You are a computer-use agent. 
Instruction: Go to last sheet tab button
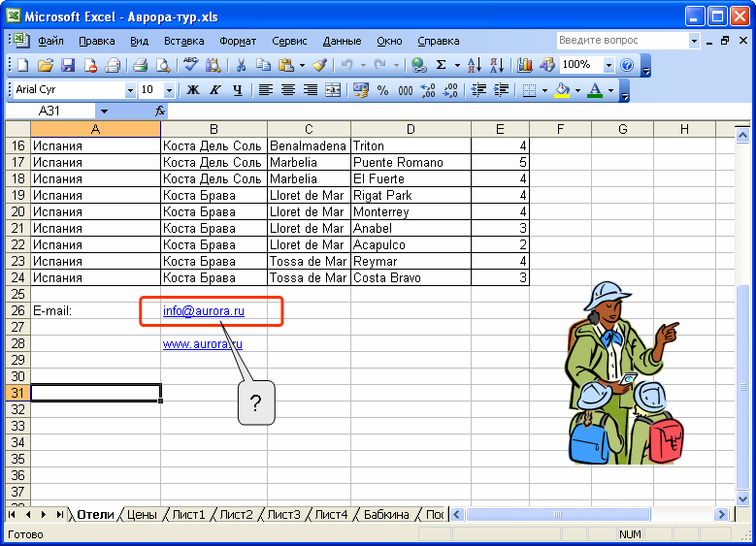pos(60,515)
